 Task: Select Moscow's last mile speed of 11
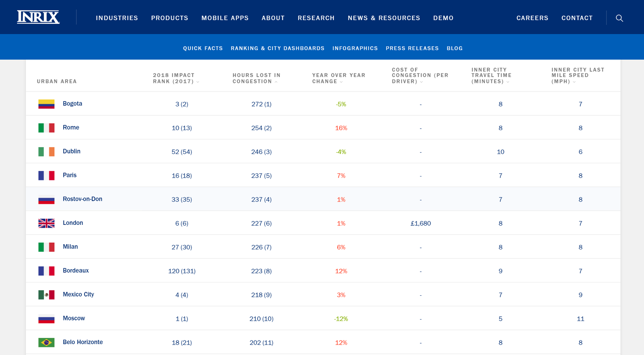tap(580, 319)
